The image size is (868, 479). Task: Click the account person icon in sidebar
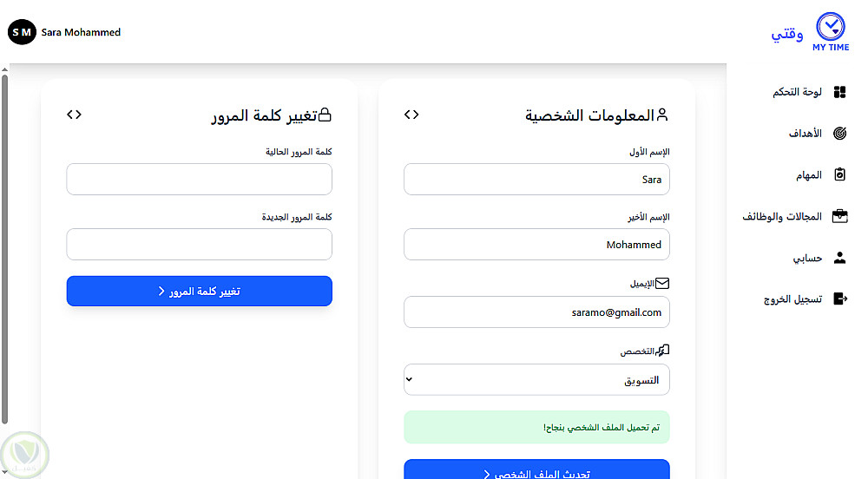coord(839,258)
